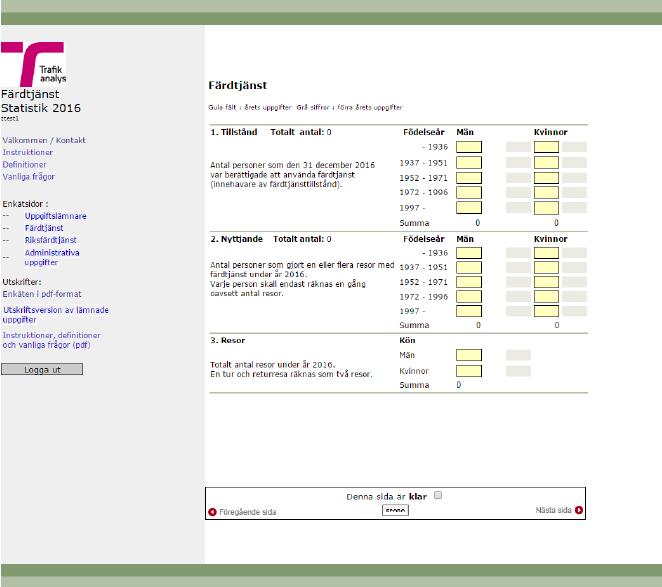Image resolution: width=662 pixels, height=587 pixels.
Task: Open Instruktioner in sidebar
Action: [27, 152]
